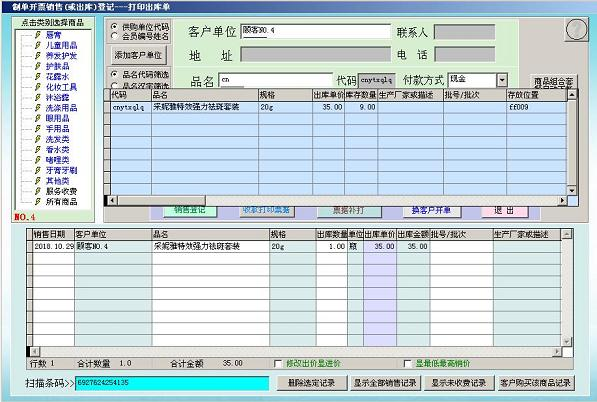
Task: Click the 销售登记 button
Action: pos(190,211)
